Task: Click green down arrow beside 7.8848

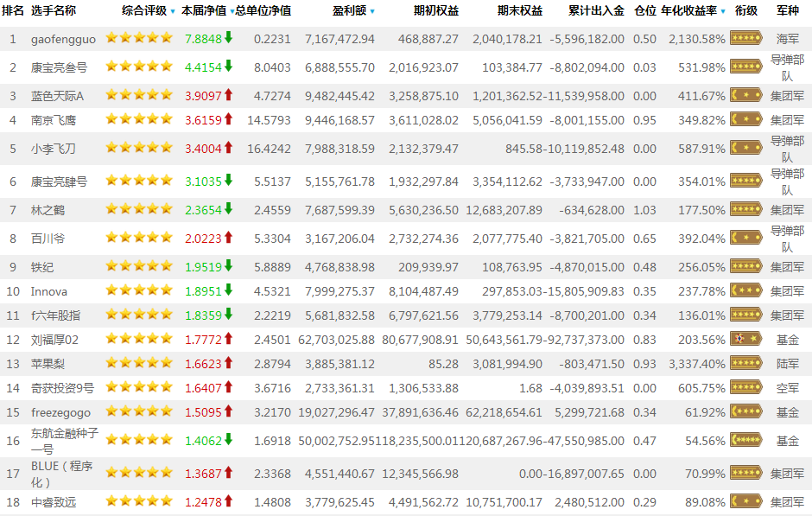Action: point(228,37)
